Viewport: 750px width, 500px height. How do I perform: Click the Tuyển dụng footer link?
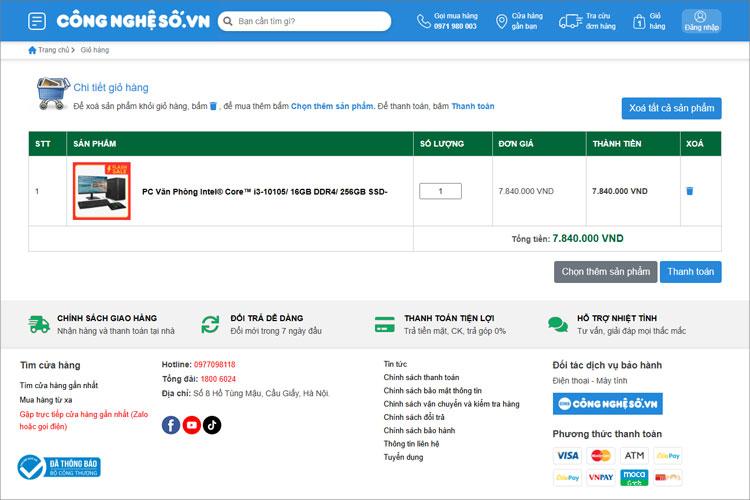click(x=404, y=457)
